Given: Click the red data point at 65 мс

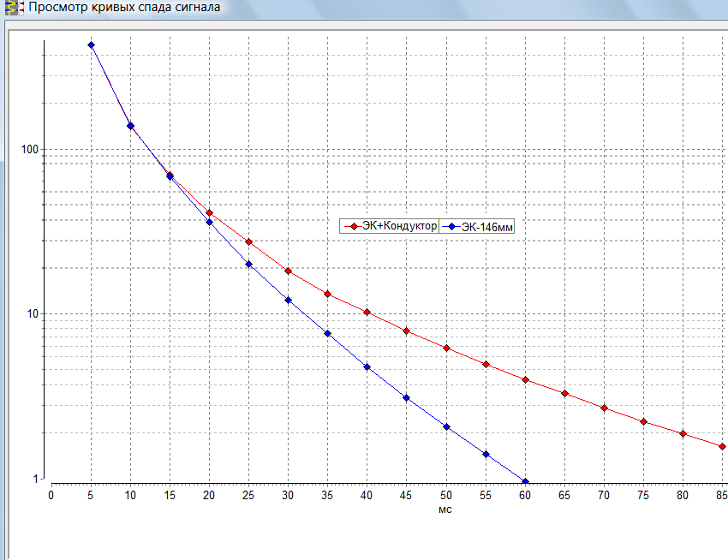Looking at the screenshot, I should 565,394.
